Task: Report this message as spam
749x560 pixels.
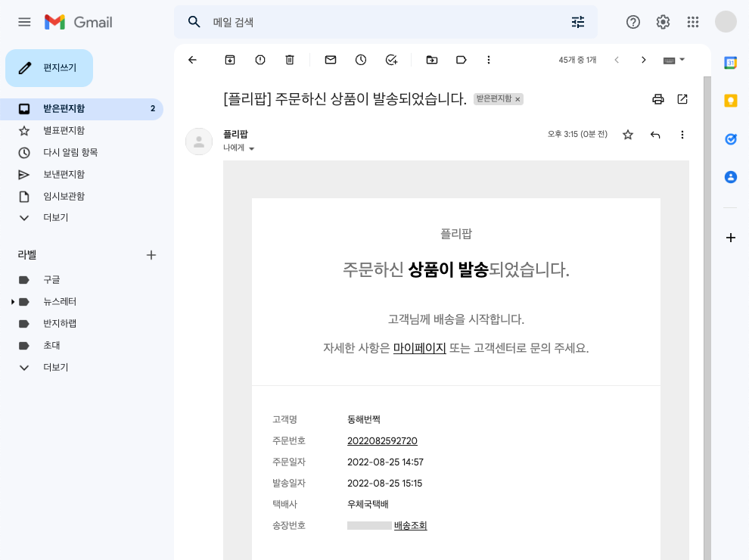Action: click(260, 60)
